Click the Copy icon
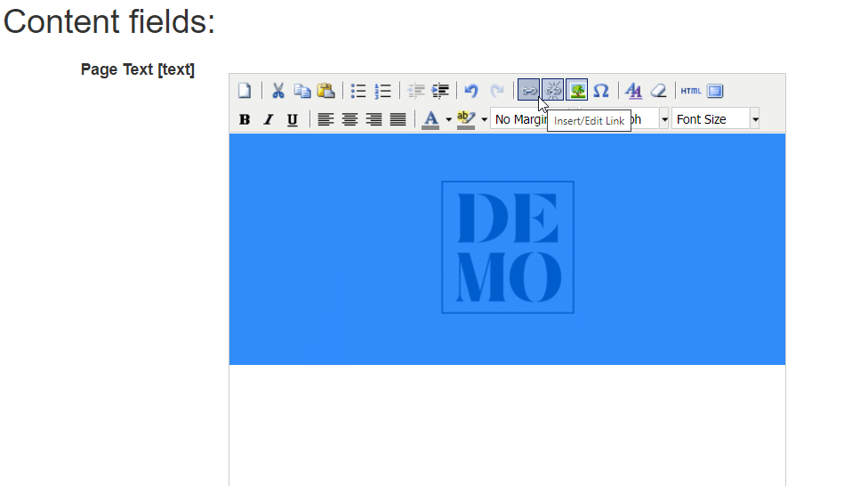This screenshot has width=868, height=486. pos(302,90)
